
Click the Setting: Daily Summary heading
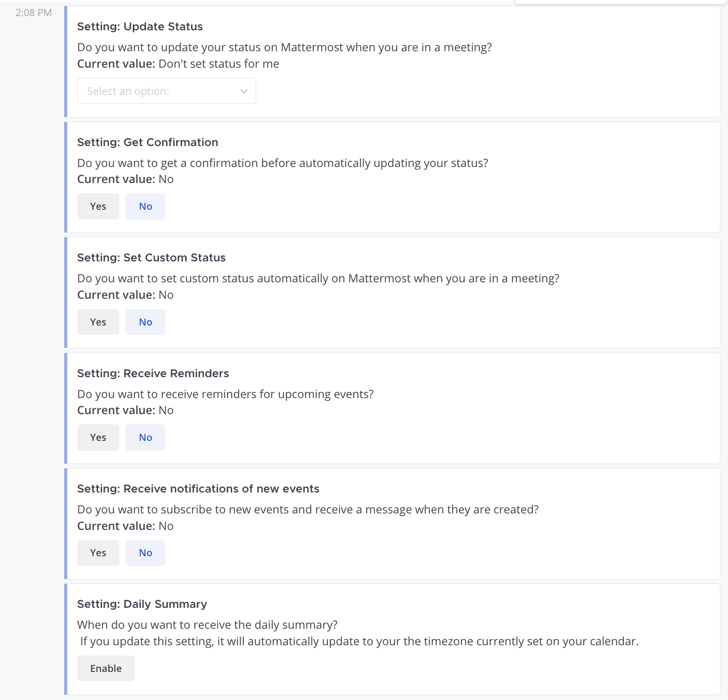coord(142,604)
